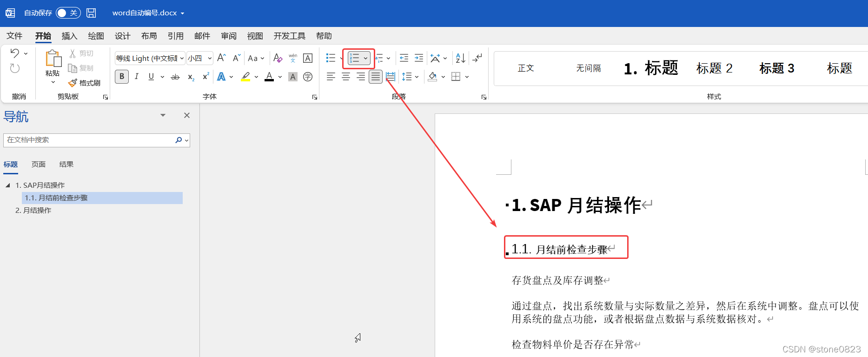Apply the 1. 标题 heading style
The width and height of the screenshot is (868, 357).
651,68
